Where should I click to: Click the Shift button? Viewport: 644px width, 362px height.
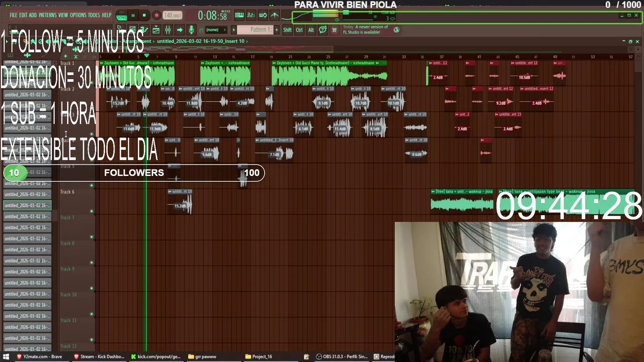(x=287, y=30)
